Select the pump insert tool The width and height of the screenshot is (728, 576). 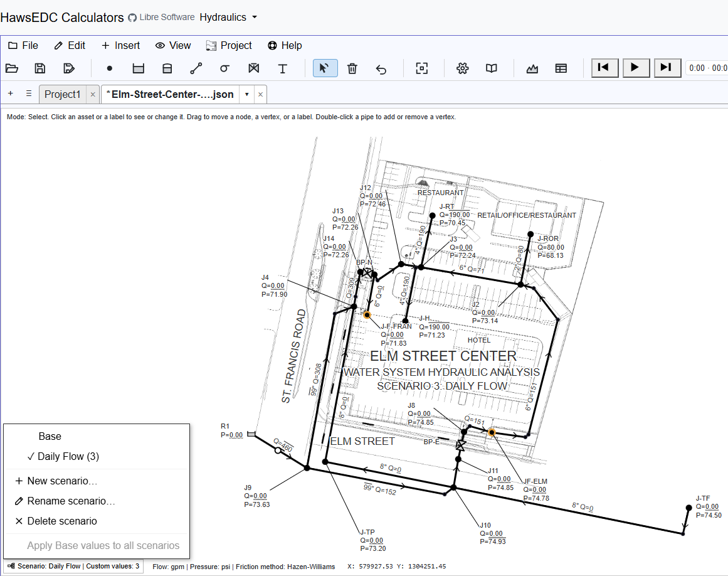pos(224,68)
